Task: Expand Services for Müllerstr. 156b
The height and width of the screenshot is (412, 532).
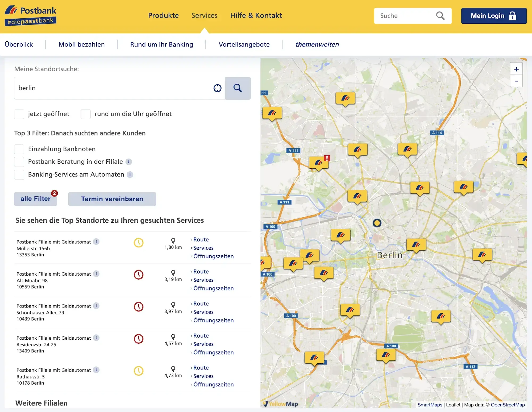Action: click(203, 248)
